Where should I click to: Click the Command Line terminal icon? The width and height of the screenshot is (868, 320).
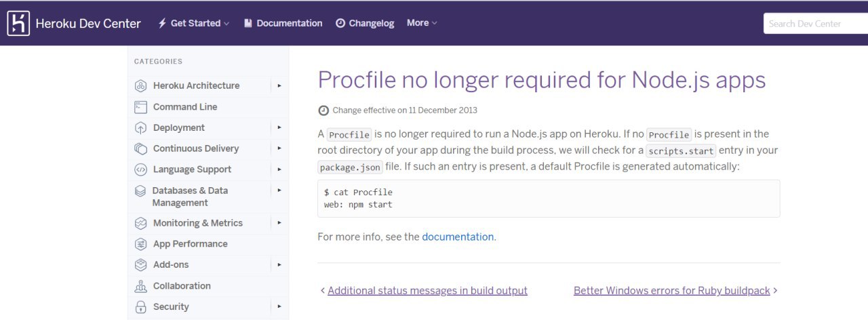(x=140, y=107)
